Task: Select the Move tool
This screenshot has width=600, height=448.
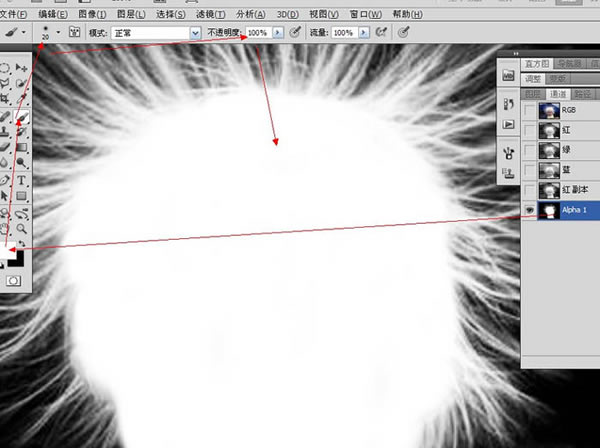Action: 22,69
